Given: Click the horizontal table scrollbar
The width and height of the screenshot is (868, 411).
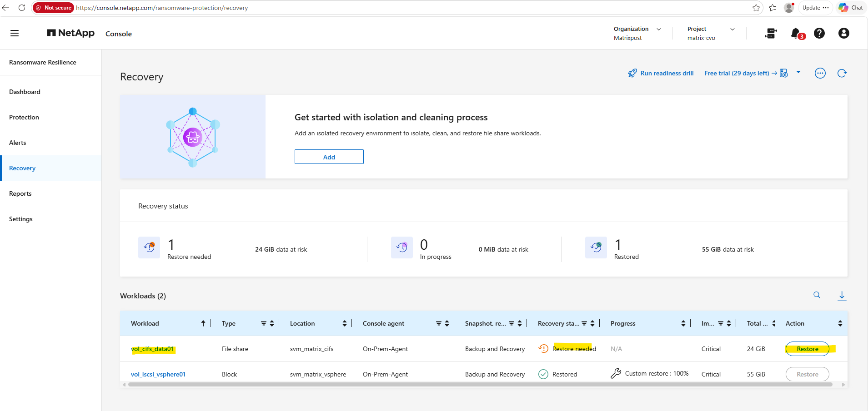Looking at the screenshot, I should (x=480, y=385).
